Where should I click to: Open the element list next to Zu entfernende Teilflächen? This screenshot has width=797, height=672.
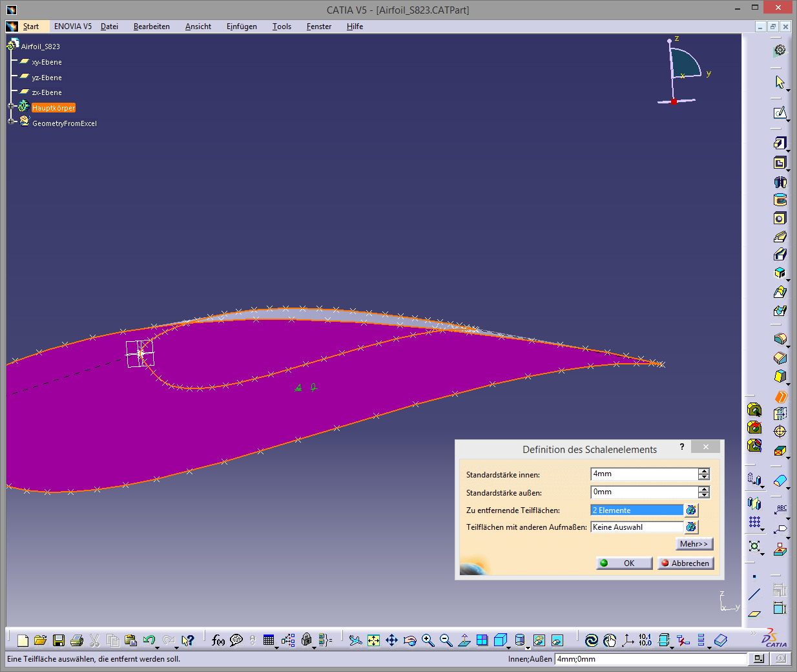pyautogui.click(x=691, y=510)
